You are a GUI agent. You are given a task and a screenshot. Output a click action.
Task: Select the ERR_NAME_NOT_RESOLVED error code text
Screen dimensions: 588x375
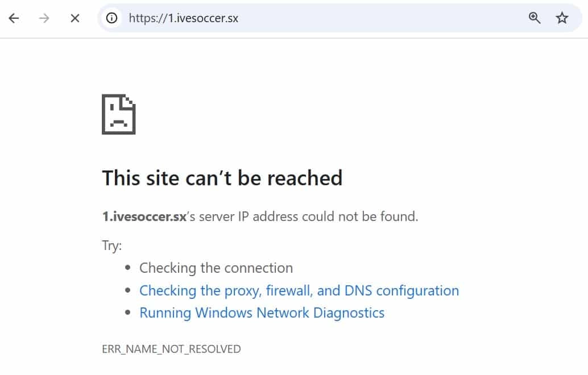click(172, 349)
